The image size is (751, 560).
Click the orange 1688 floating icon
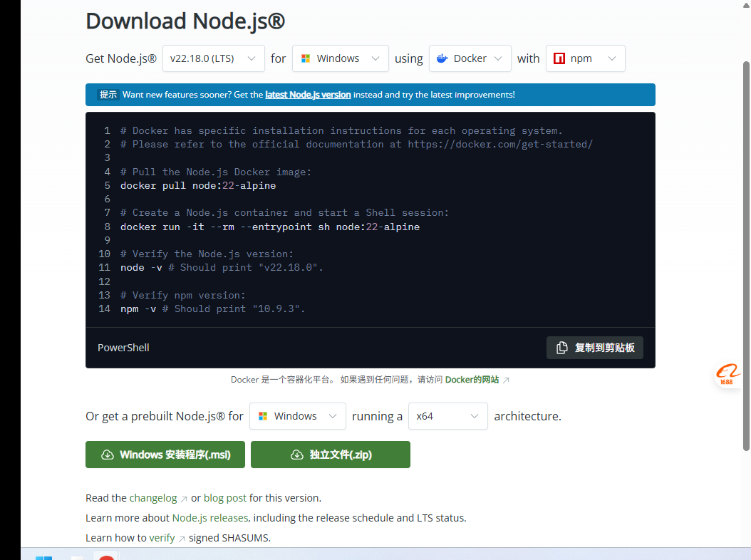(728, 374)
